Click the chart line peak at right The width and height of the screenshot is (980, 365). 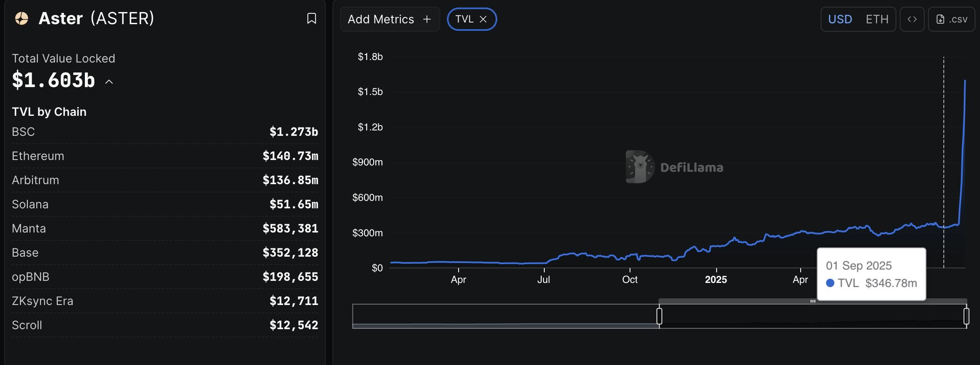965,81
